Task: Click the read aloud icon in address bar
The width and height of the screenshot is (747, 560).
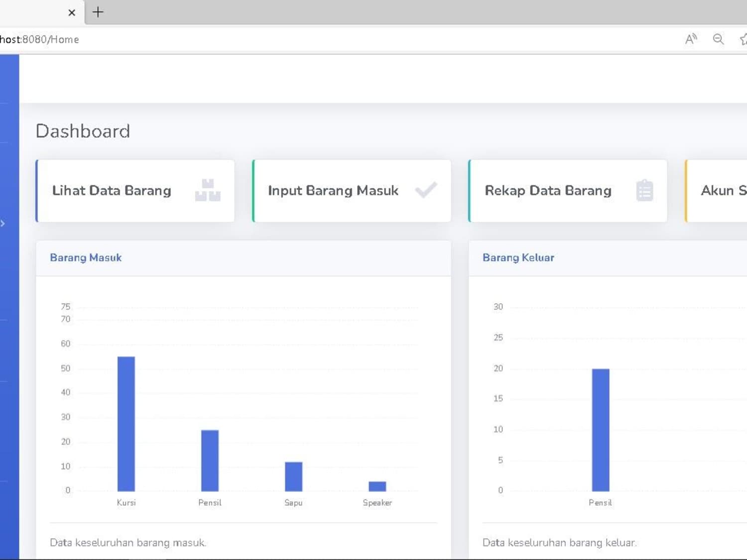Action: [691, 39]
